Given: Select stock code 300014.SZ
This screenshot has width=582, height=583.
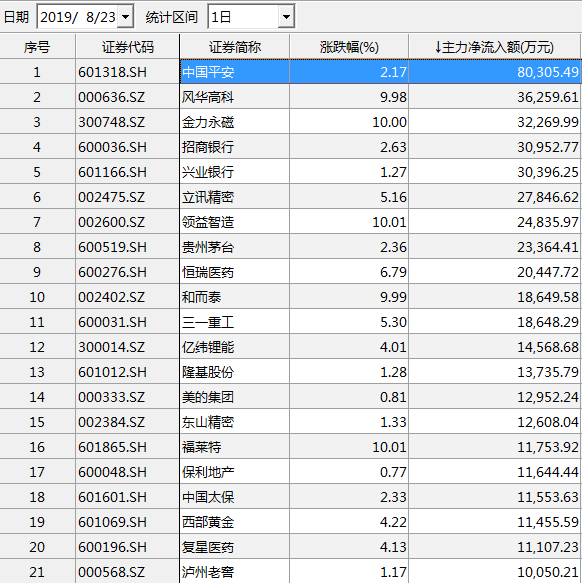Looking at the screenshot, I should pos(111,347).
